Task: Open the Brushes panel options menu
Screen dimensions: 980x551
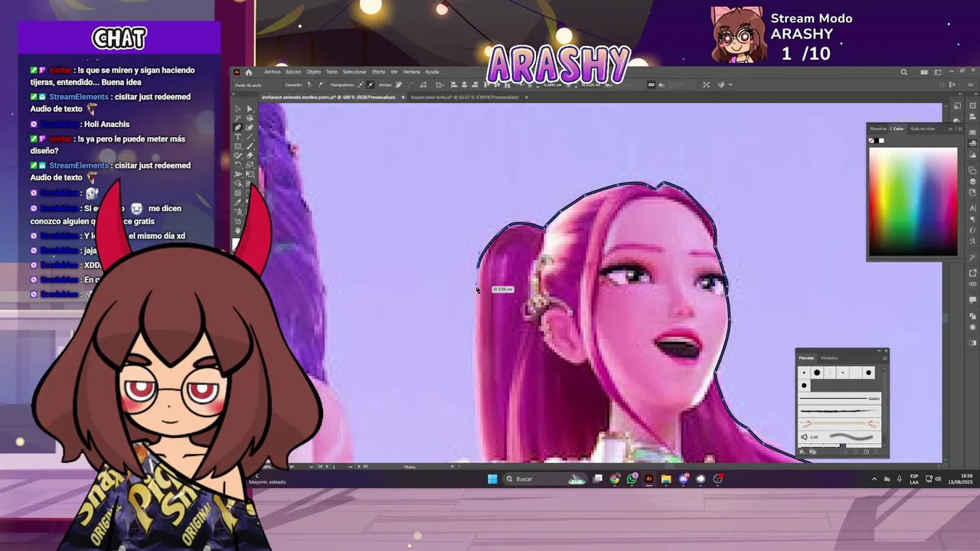Action: [885, 358]
